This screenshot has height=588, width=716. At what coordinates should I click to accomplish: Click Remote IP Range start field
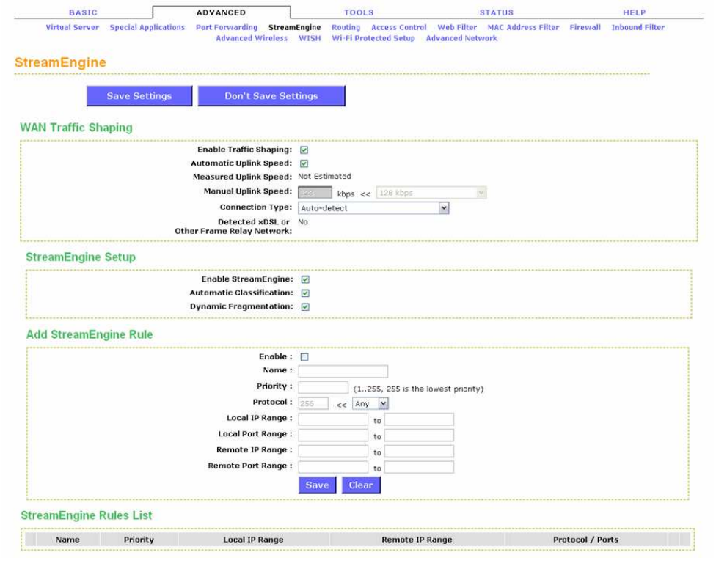(333, 451)
